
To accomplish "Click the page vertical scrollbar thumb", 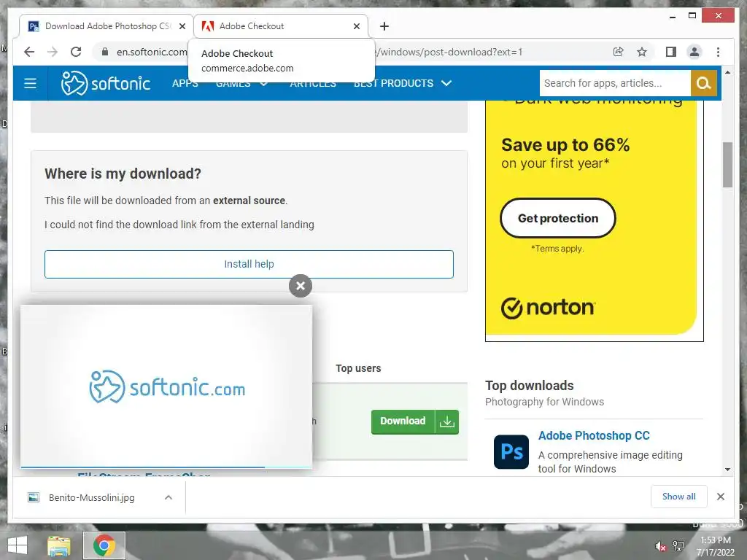I will [x=727, y=165].
